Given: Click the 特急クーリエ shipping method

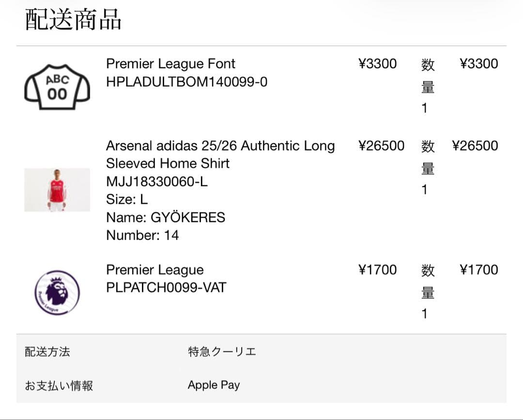Looking at the screenshot, I should pos(222,352).
